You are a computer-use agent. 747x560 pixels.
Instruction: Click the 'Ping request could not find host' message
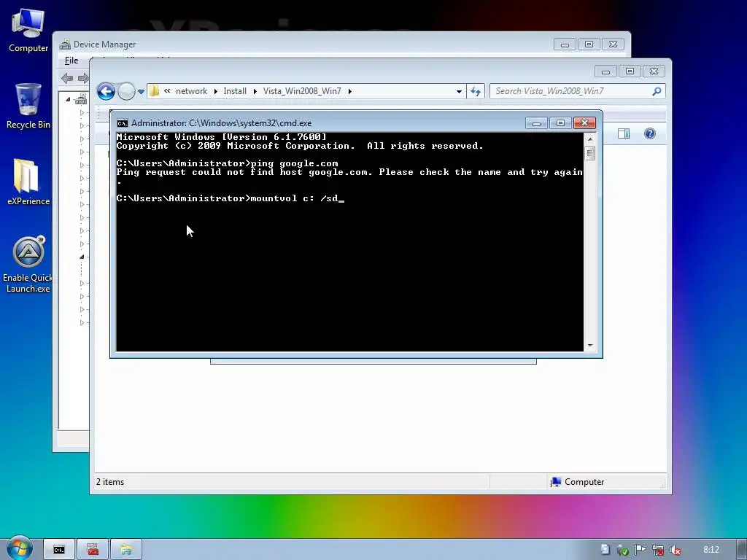(x=349, y=176)
